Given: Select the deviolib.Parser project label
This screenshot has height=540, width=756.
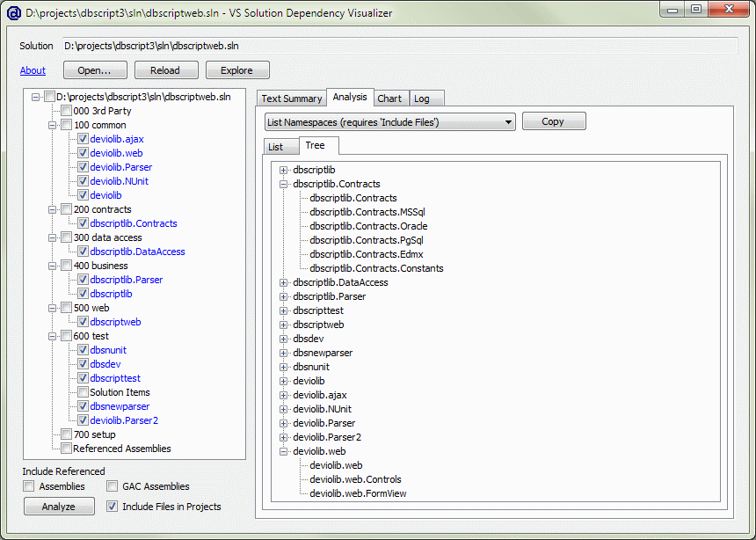Looking at the screenshot, I should [x=121, y=167].
